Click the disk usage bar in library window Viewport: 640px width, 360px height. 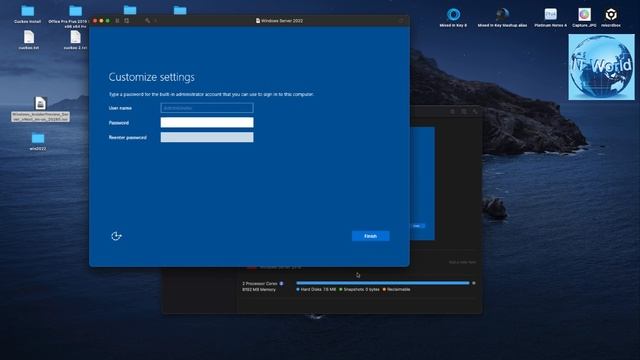[383, 283]
